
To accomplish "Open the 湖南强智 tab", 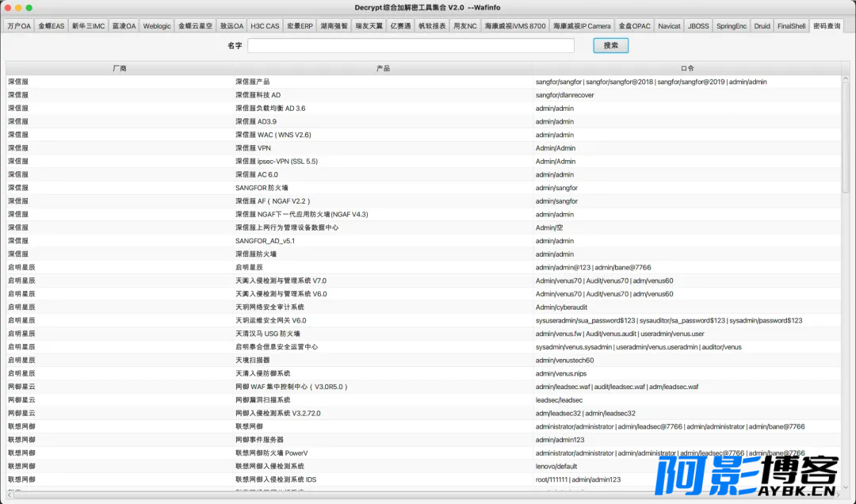I will click(x=334, y=25).
